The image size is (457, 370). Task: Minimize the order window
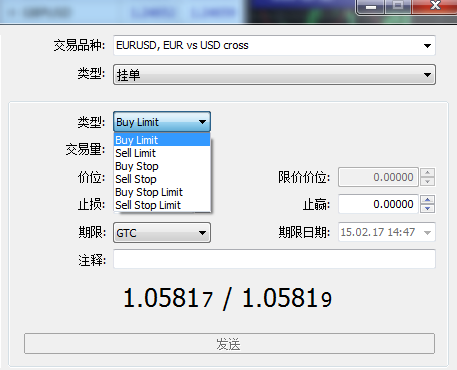(x=371, y=7)
